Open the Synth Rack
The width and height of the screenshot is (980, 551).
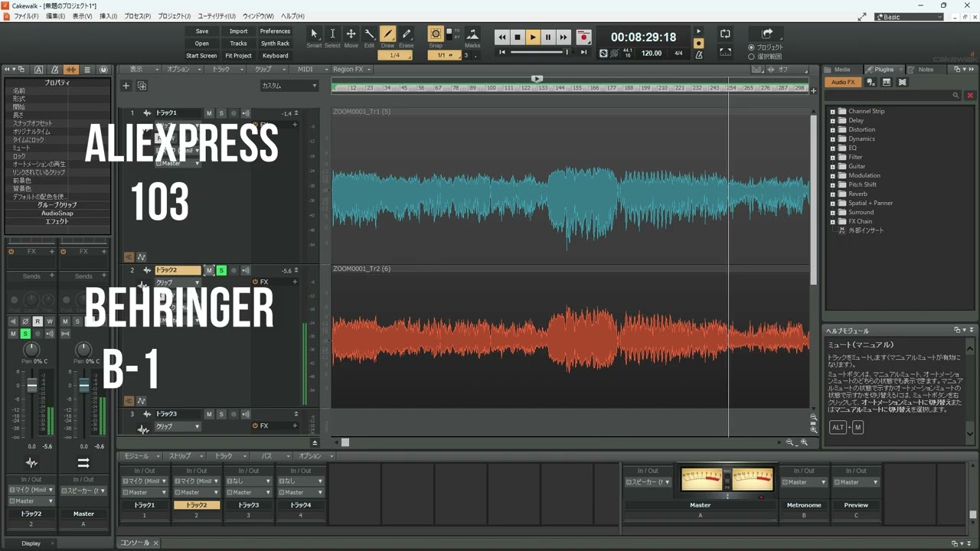point(275,44)
